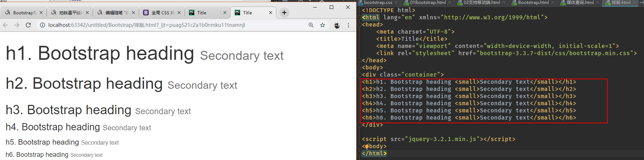Image resolution: width=644 pixels, height=160 pixels.
Task: Switch to the inactive Title browser tab
Action: (x=207, y=13)
